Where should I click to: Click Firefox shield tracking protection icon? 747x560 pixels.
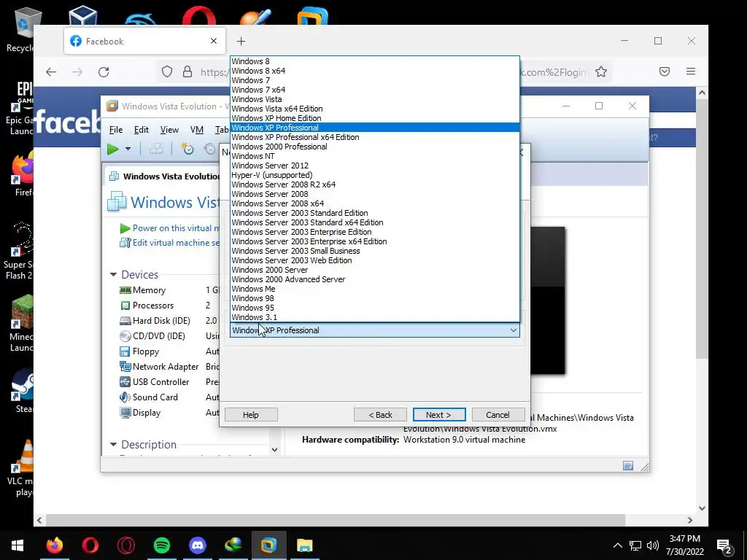(x=167, y=72)
